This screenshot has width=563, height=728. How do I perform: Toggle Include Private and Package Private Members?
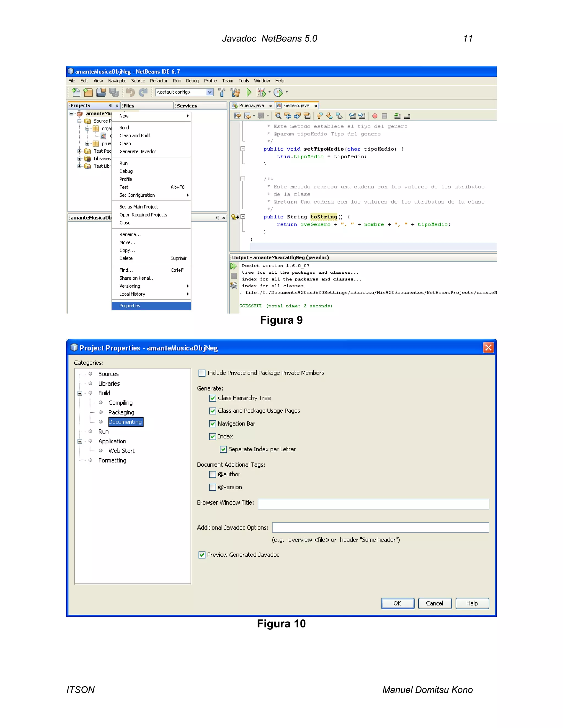pos(202,373)
